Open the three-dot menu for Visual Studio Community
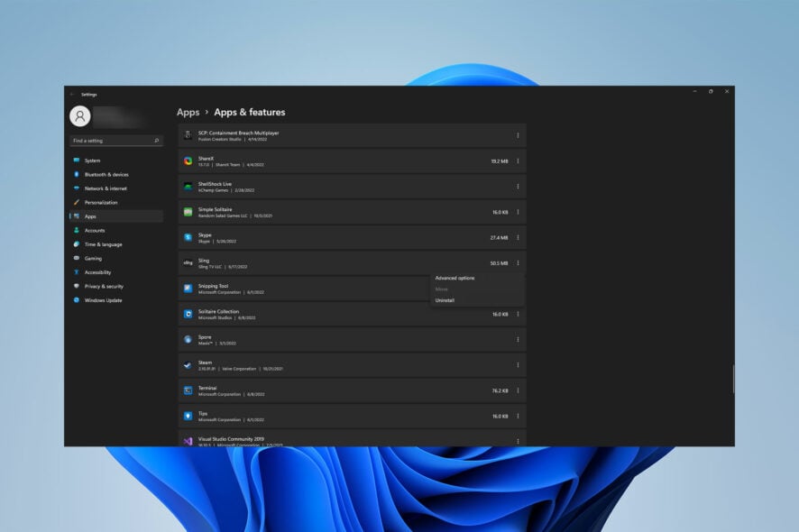Viewport: 799px width, 532px height. coord(518,441)
